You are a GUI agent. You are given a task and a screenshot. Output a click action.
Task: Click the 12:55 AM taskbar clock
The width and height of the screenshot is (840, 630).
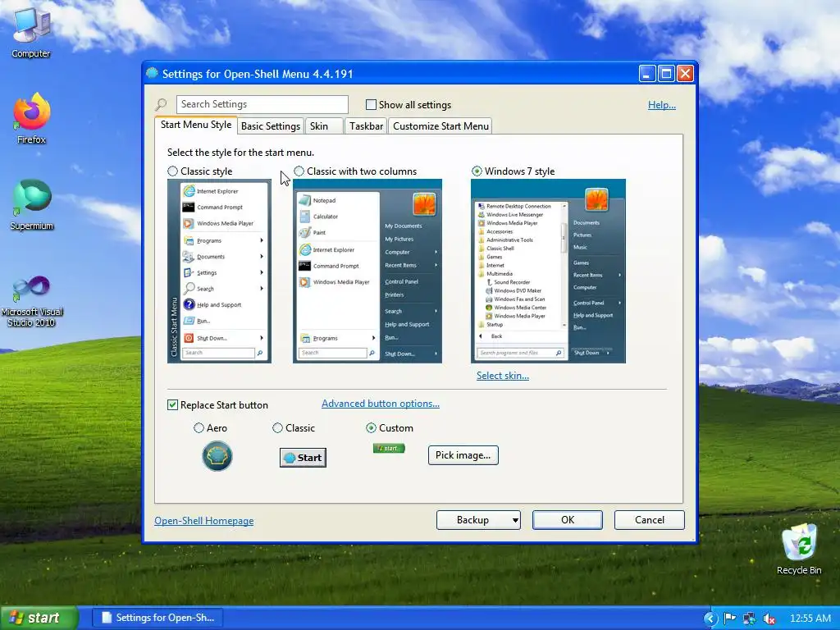point(810,619)
